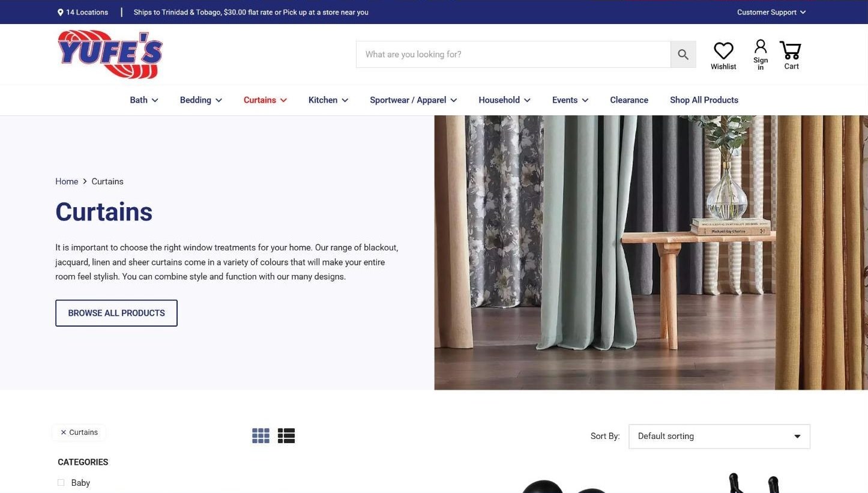The image size is (868, 493).
Task: Click the Yufe's logo
Action: click(110, 55)
